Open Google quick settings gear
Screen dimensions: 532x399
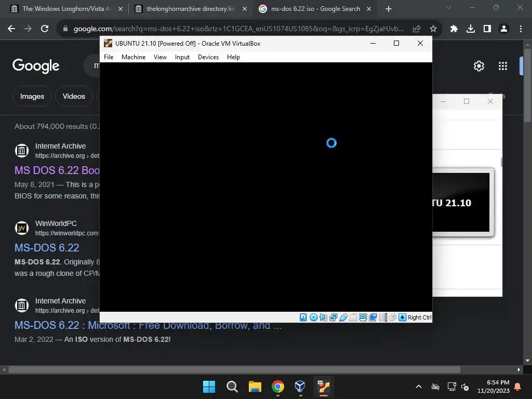click(479, 66)
